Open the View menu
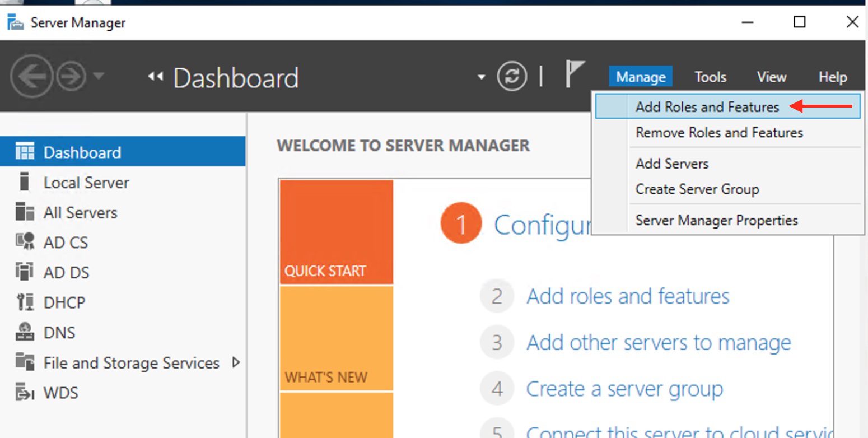Image resolution: width=868 pixels, height=438 pixels. click(771, 77)
